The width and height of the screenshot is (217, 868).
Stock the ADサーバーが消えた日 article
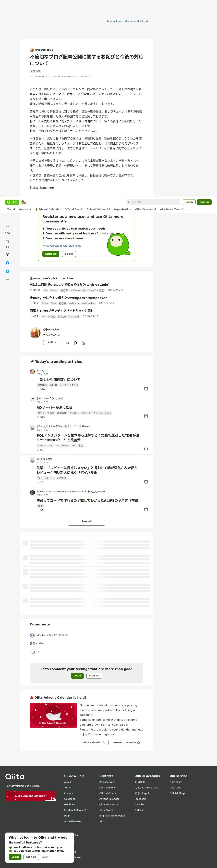point(146,417)
